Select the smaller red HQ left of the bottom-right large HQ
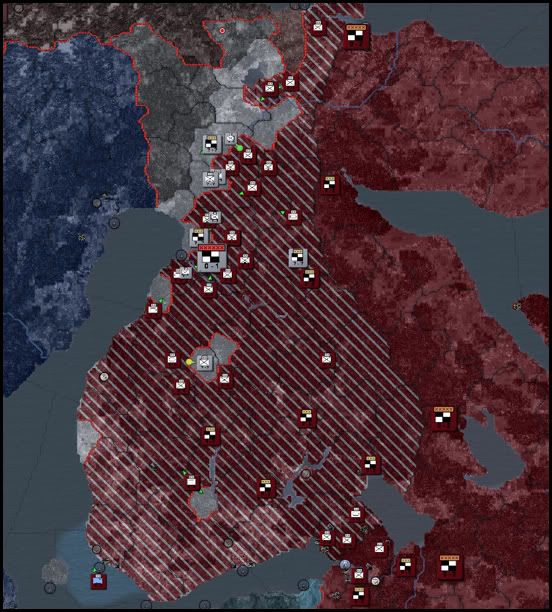Screen dimensions: 552x612 [x=406, y=566]
